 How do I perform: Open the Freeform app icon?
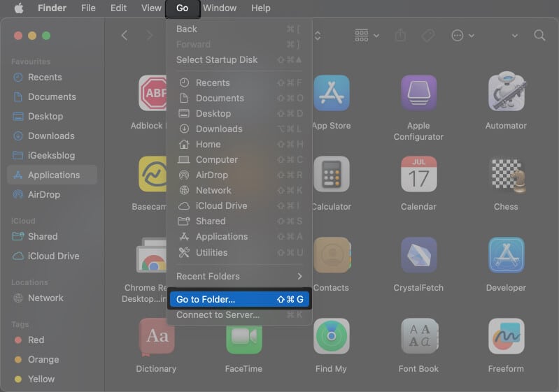[507, 336]
